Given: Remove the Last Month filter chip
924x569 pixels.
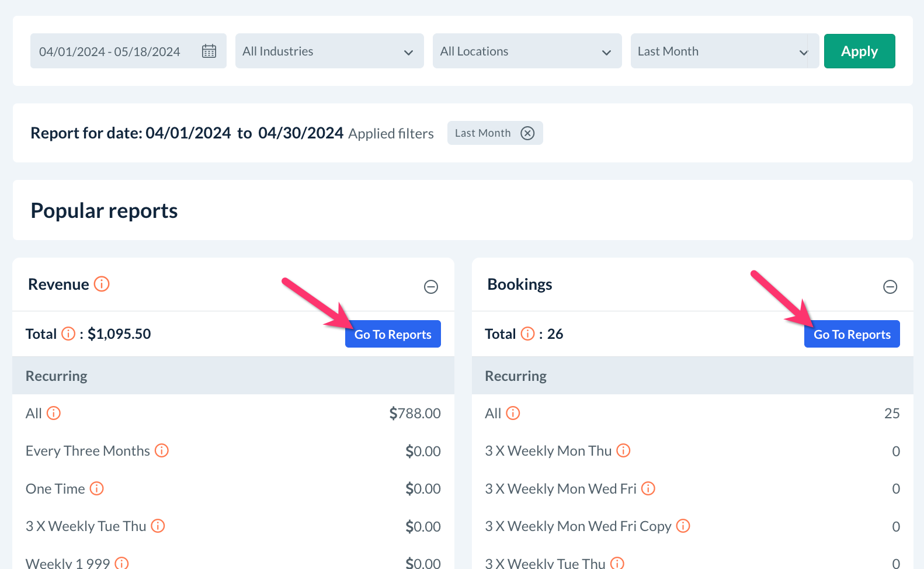Looking at the screenshot, I should (x=527, y=133).
